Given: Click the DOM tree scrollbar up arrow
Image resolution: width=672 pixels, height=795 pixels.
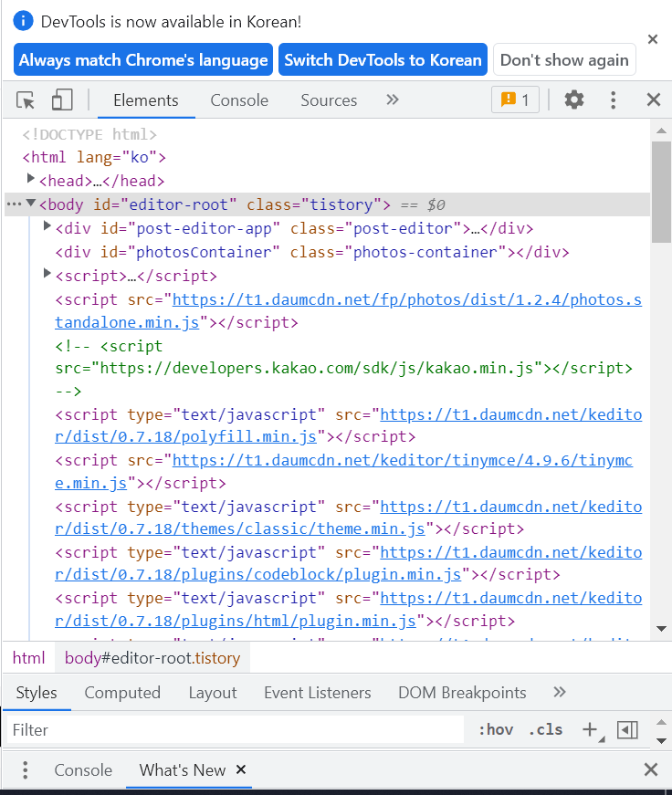Looking at the screenshot, I should 661,131.
